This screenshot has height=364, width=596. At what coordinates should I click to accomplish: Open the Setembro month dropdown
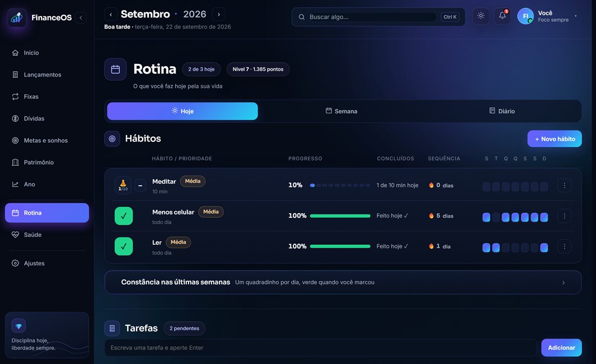(x=148, y=14)
